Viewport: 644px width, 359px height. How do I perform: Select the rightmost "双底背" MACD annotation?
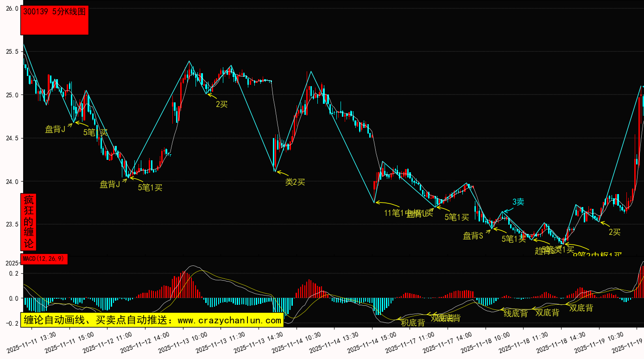(581, 308)
